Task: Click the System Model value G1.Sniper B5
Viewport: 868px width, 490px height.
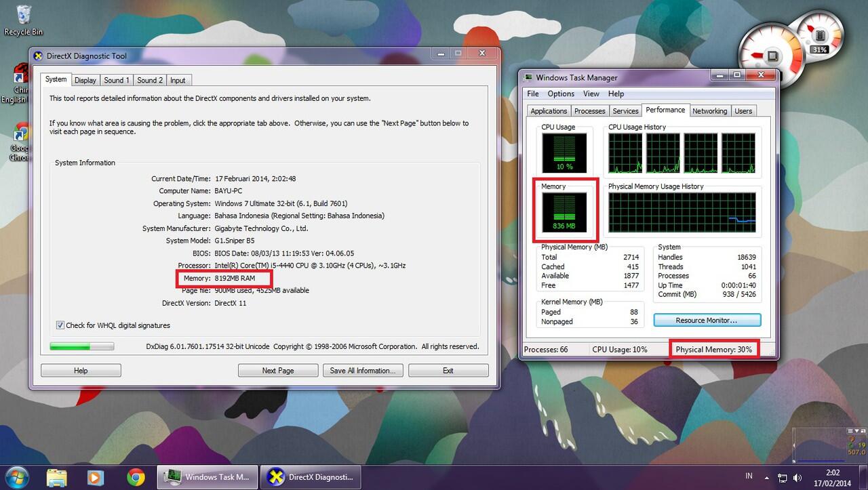Action: pos(235,241)
